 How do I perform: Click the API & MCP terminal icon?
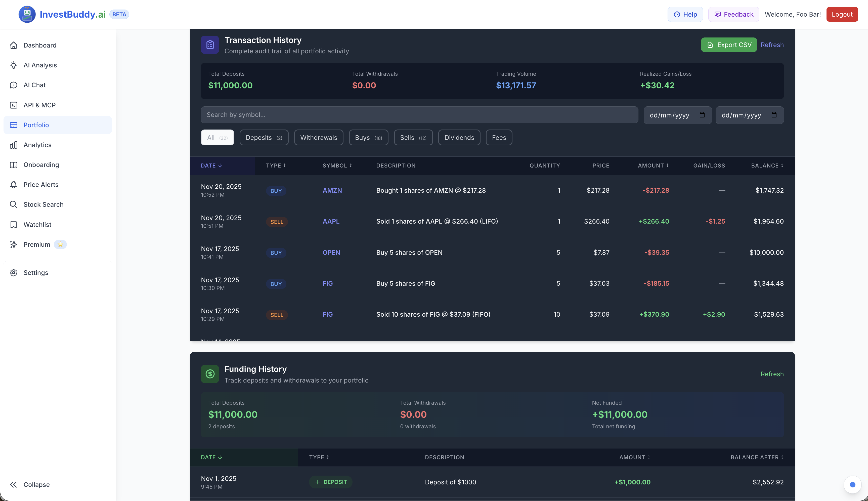(x=13, y=105)
